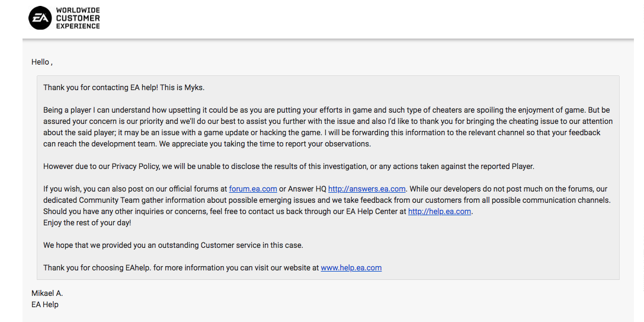Click the 'Hello ,' greeting line
The image size is (644, 322).
pos(42,62)
